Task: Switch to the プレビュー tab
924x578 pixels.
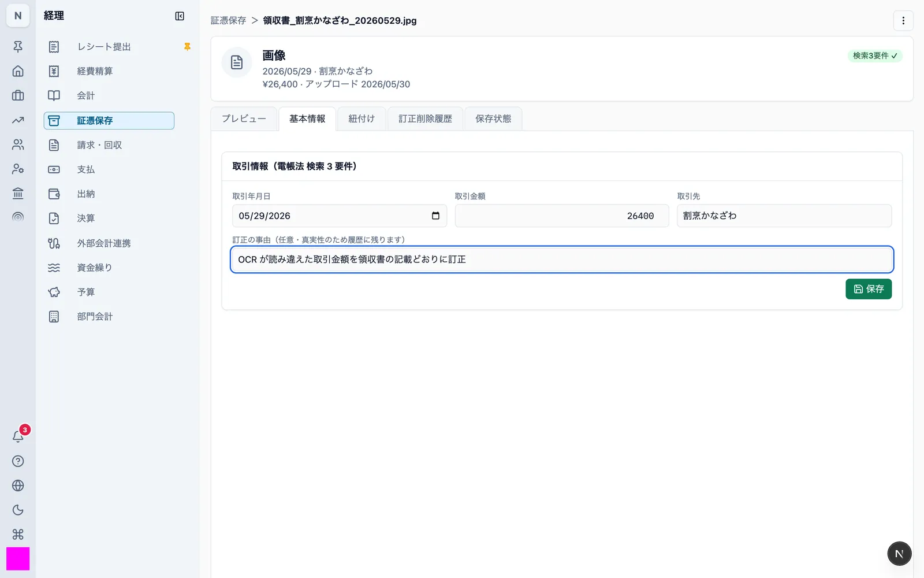Action: tap(244, 119)
